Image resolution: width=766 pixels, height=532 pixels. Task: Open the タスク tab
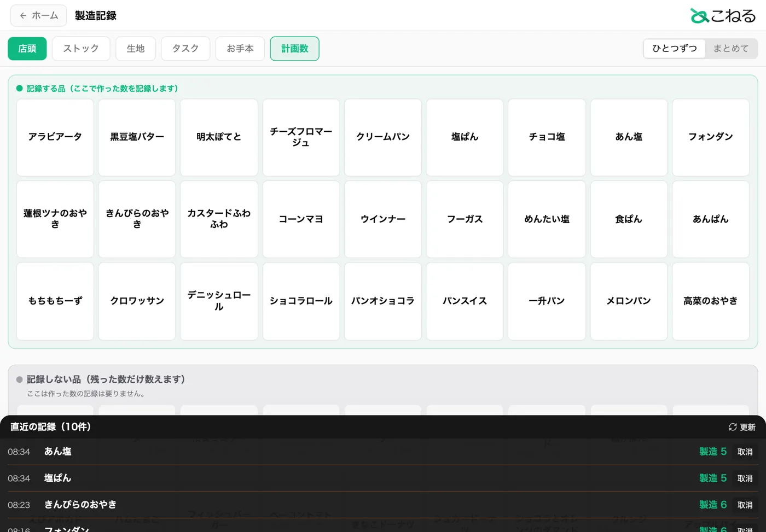click(x=185, y=49)
